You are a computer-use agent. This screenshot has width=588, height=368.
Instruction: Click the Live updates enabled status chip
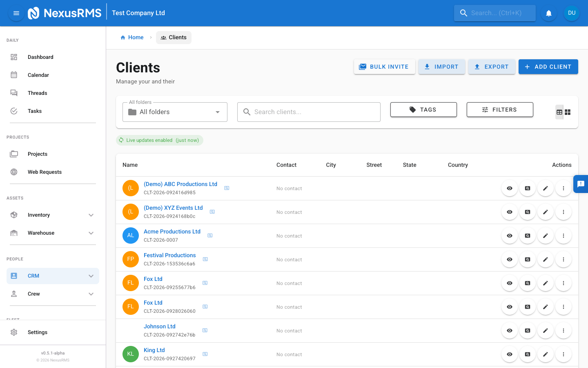[159, 140]
